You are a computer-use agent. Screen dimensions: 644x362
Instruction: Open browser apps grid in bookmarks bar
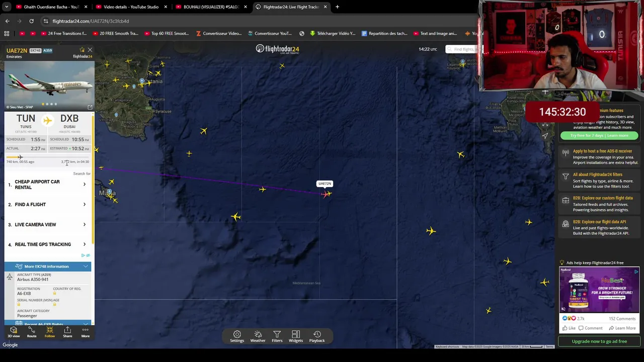pyautogui.click(x=7, y=34)
